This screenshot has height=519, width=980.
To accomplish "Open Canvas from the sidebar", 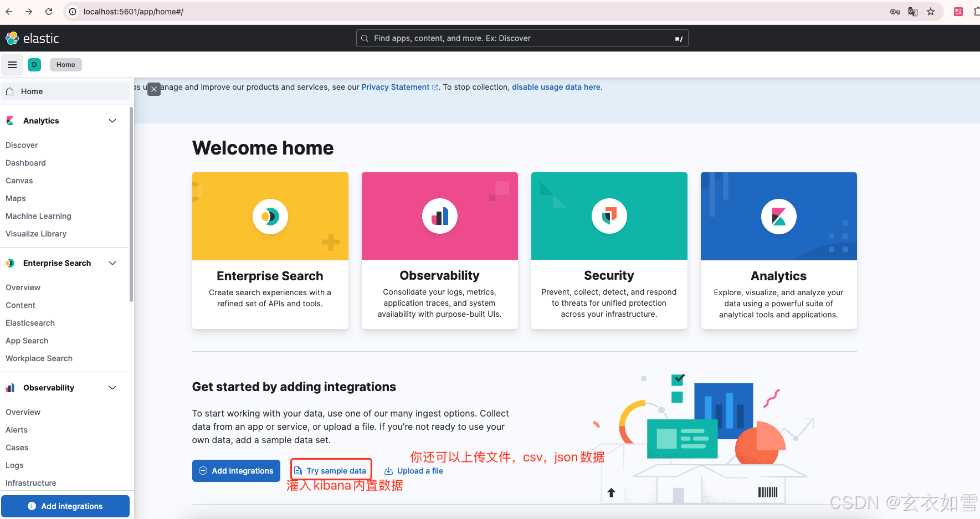I will (x=19, y=181).
